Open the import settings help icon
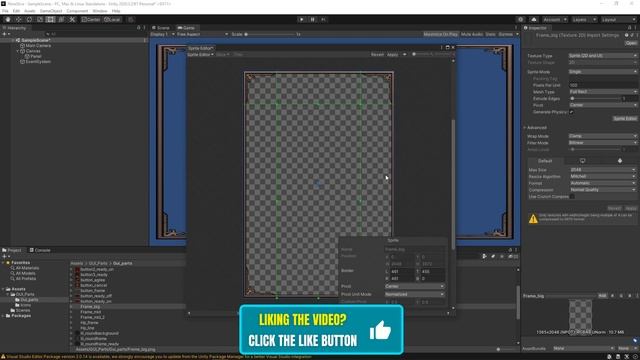640x360 pixels. [626, 35]
